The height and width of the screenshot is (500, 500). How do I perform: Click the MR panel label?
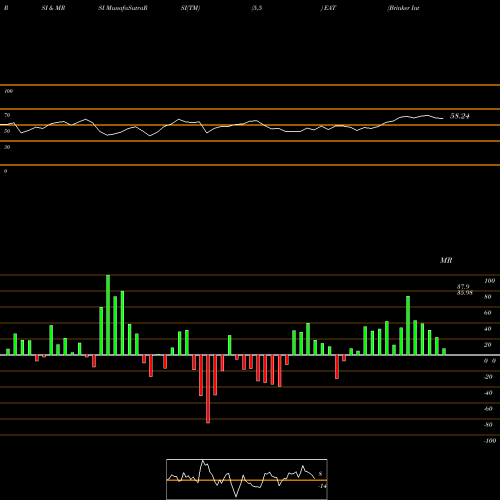point(446,260)
